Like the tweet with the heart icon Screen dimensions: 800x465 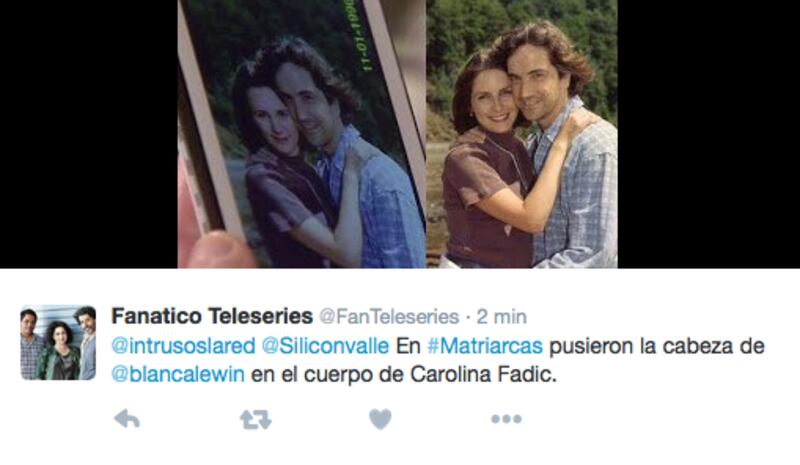pyautogui.click(x=380, y=419)
